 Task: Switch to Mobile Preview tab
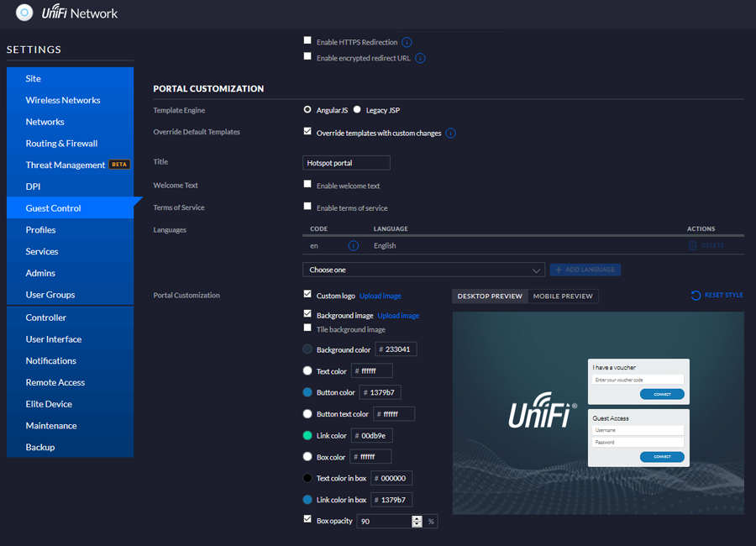click(563, 296)
